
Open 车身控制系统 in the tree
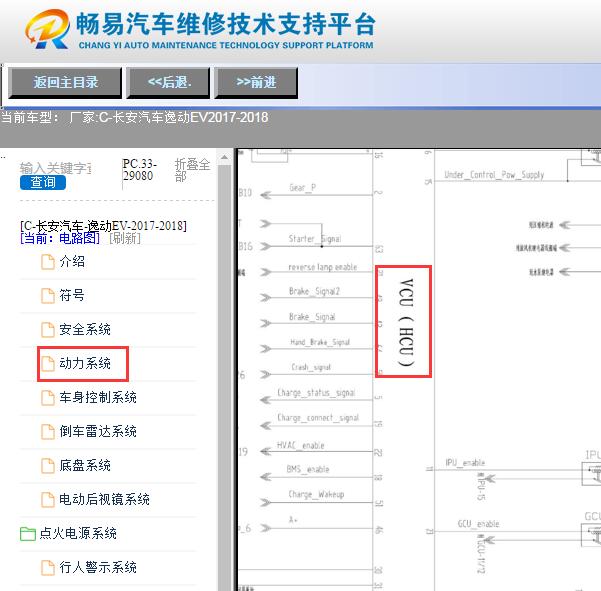click(x=98, y=398)
